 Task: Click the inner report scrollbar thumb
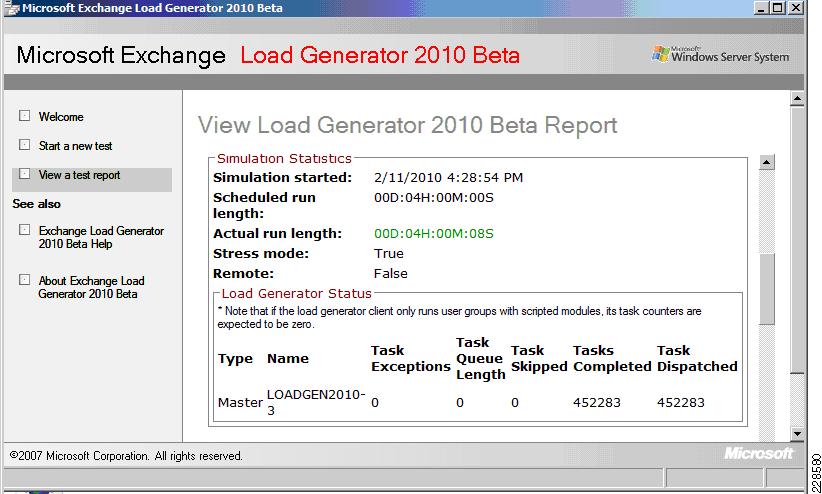tap(766, 289)
